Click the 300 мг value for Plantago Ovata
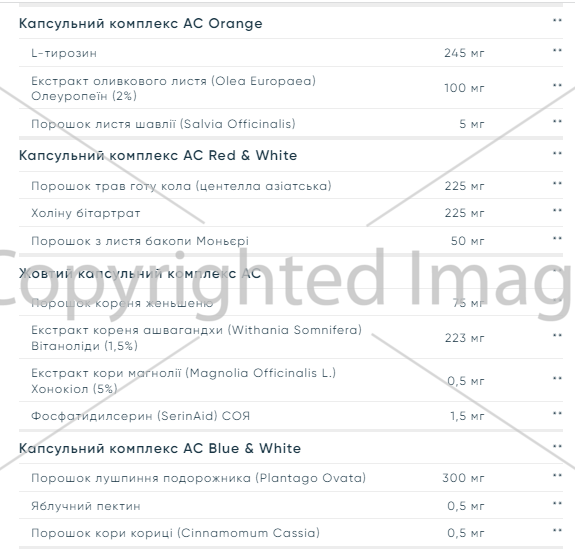575x556 pixels. coord(463,478)
